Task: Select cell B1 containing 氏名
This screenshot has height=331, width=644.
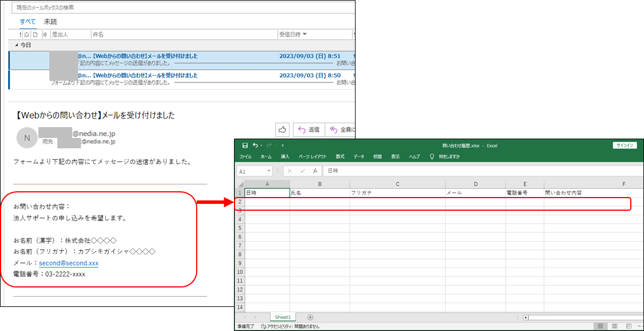Action: (x=320, y=193)
